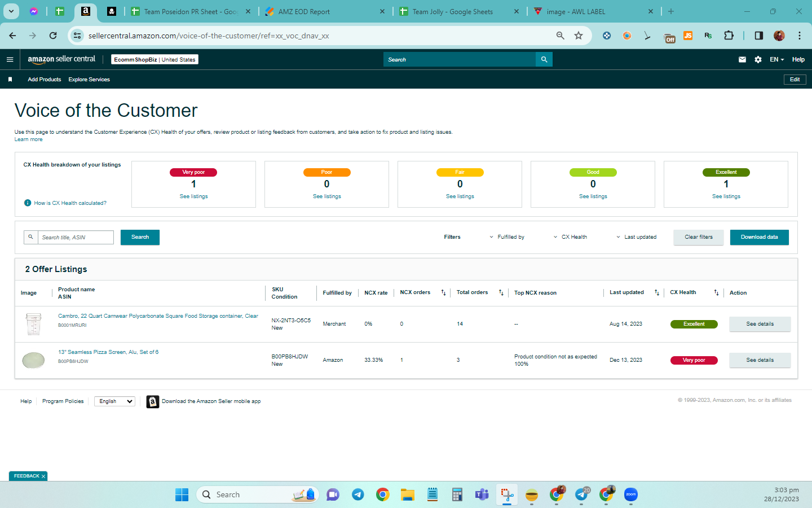Open File Explorer from the taskbar
Screen dimensions: 812x508
407,495
